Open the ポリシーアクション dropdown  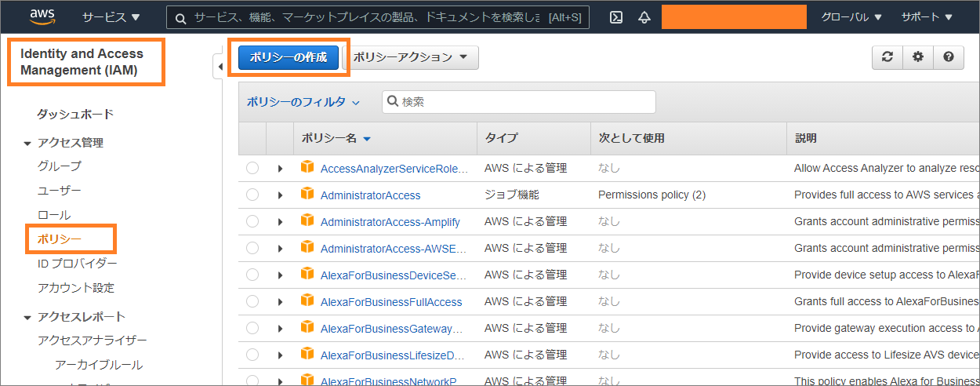(x=411, y=57)
